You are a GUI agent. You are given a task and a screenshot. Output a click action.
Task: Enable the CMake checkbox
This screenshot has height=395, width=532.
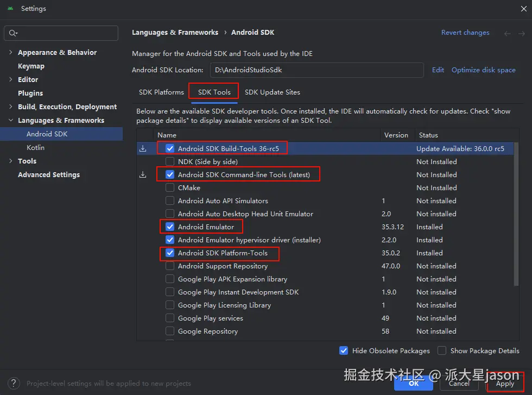tap(170, 187)
